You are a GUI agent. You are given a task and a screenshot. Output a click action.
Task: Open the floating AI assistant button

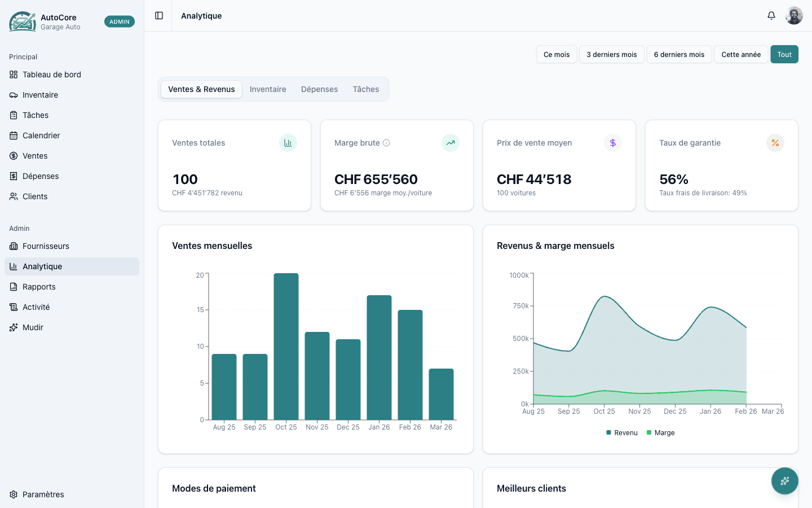pos(784,481)
